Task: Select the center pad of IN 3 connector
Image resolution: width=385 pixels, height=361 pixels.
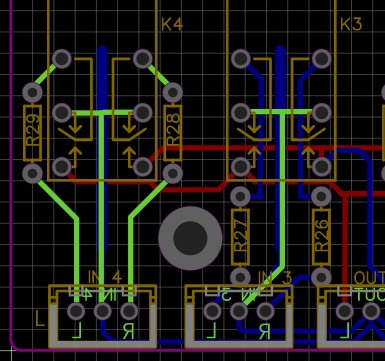Action: click(x=239, y=311)
